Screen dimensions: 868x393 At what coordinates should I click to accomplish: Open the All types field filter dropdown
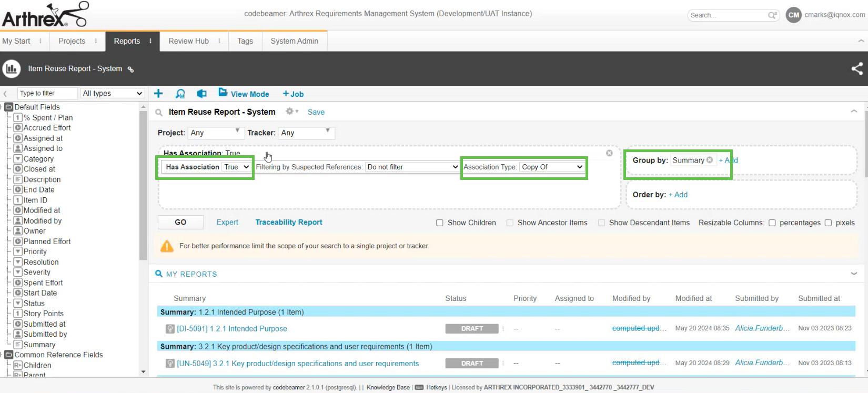(x=113, y=93)
